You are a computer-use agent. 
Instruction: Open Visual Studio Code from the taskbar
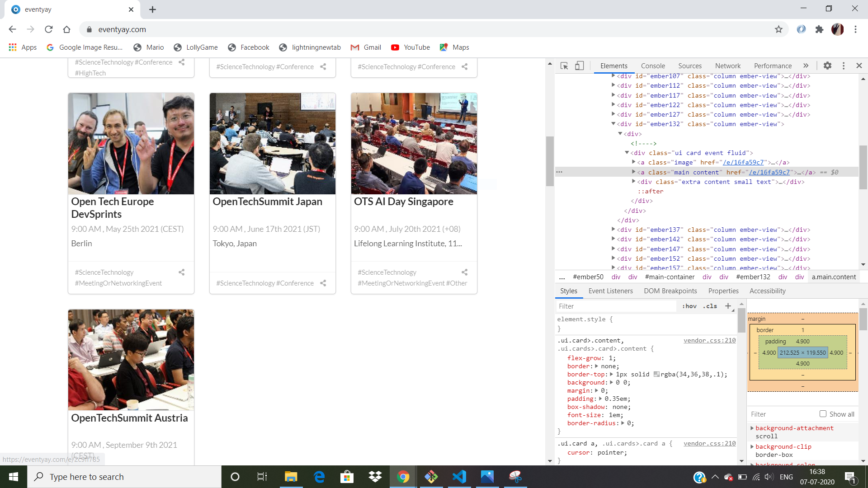pyautogui.click(x=459, y=477)
